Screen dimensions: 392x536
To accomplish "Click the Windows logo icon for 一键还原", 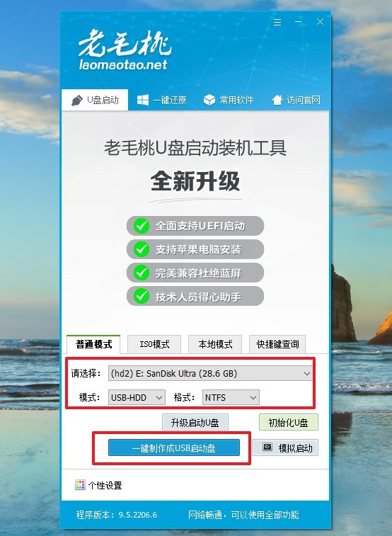I will 143,100.
